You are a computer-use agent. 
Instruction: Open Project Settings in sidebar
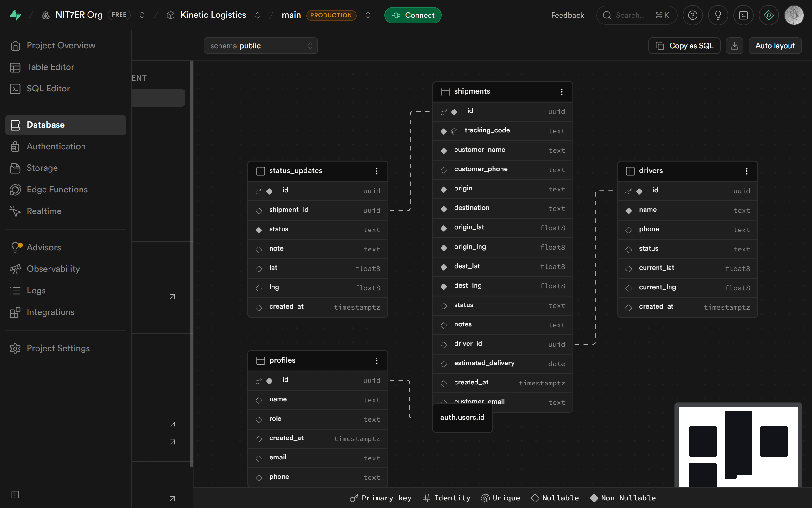click(66, 348)
